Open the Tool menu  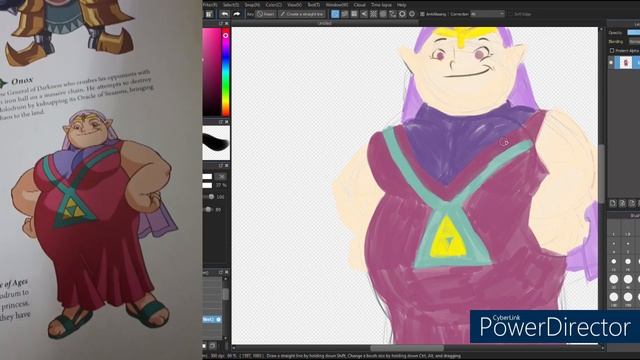pyautogui.click(x=313, y=5)
